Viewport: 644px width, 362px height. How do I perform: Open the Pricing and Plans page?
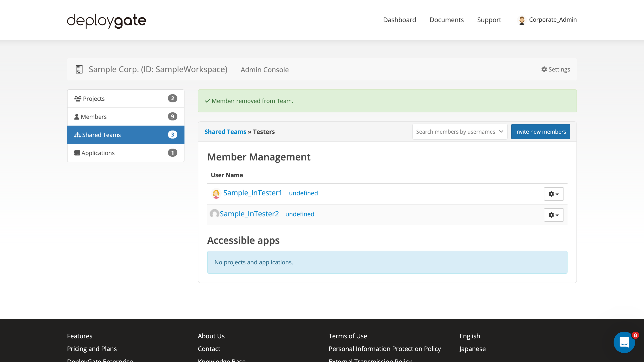pyautogui.click(x=92, y=349)
